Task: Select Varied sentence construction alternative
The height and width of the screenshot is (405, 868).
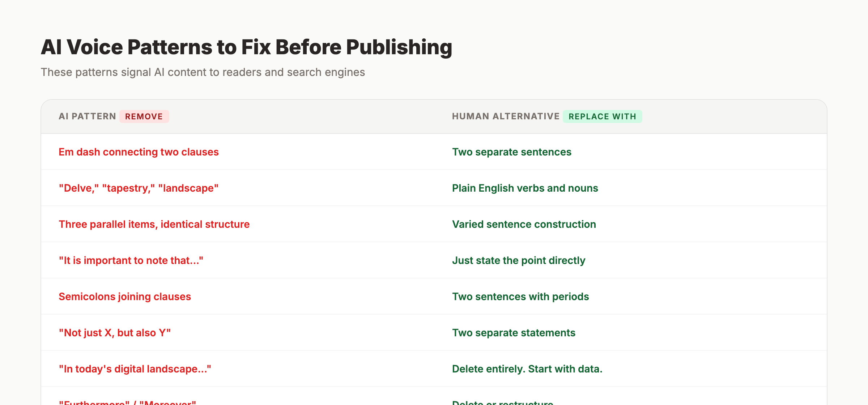Action: (524, 224)
